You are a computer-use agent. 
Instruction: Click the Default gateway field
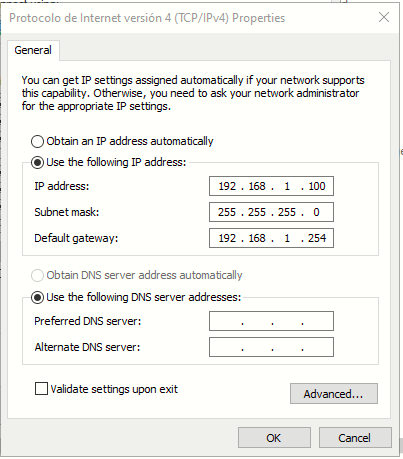[x=271, y=238]
